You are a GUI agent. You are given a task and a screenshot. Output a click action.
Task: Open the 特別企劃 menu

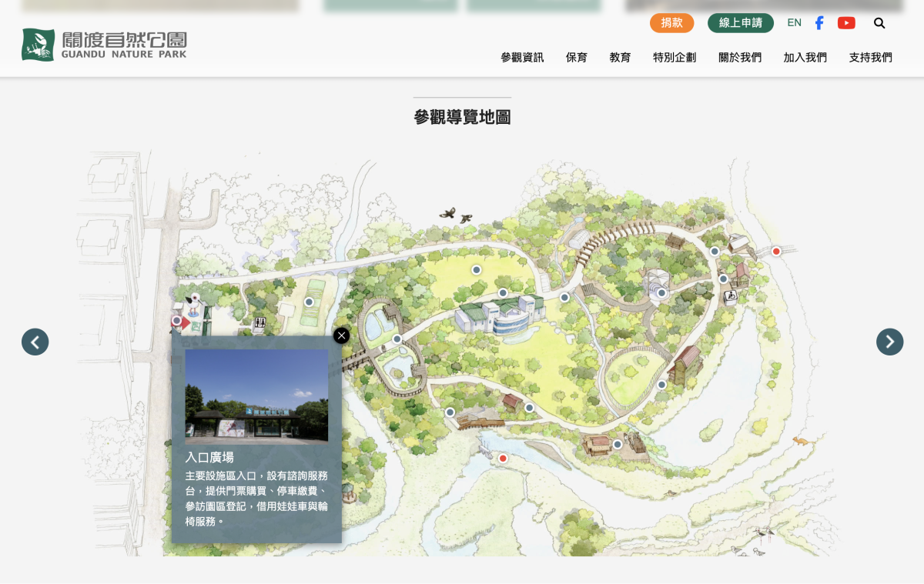[675, 58]
